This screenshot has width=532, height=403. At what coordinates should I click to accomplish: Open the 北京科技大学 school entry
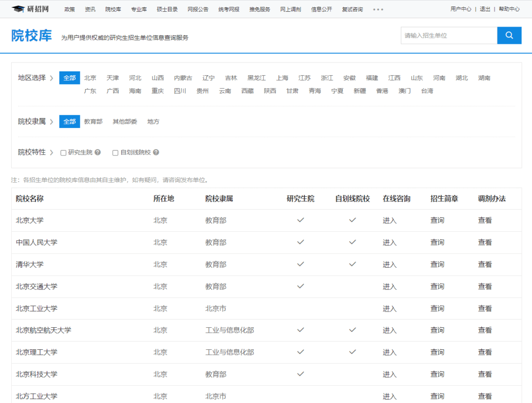click(36, 374)
